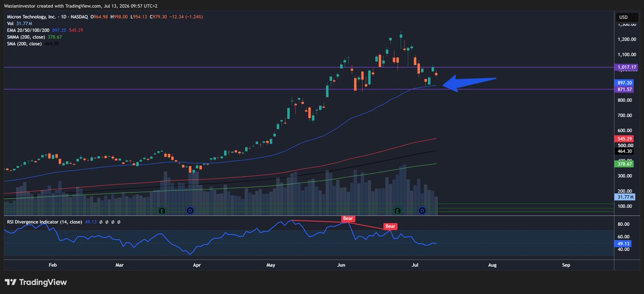The width and height of the screenshot is (644, 294).
Task: Click the 700.00 price axis tick
Action: click(625, 115)
